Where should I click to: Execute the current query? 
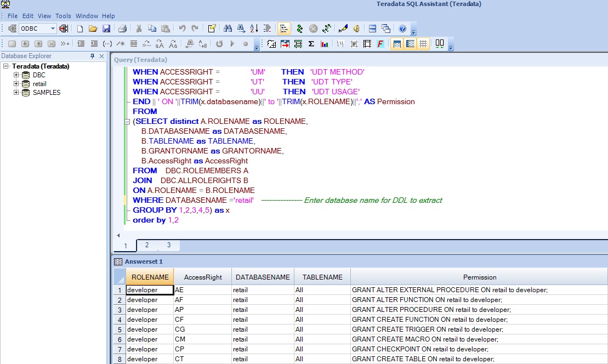tap(300, 29)
